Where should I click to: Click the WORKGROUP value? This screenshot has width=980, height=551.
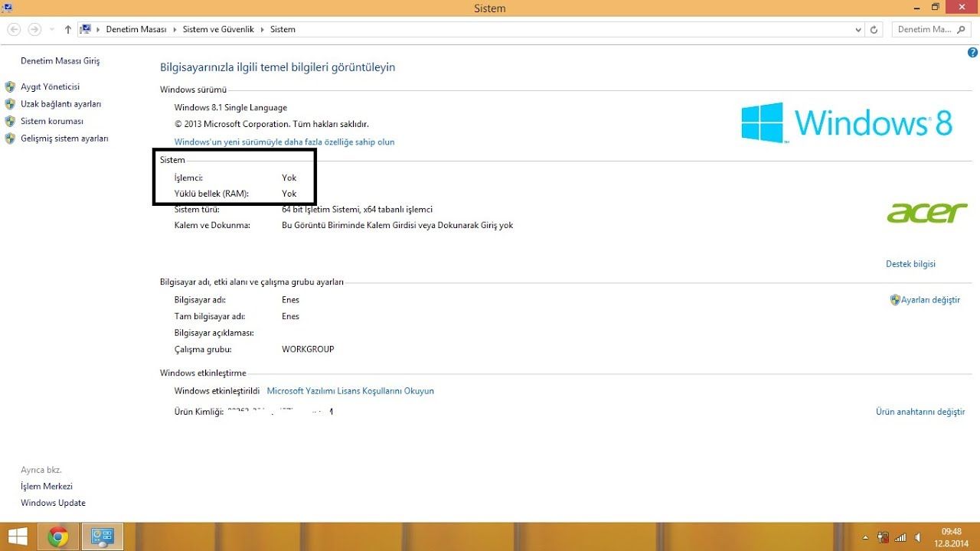(x=308, y=350)
